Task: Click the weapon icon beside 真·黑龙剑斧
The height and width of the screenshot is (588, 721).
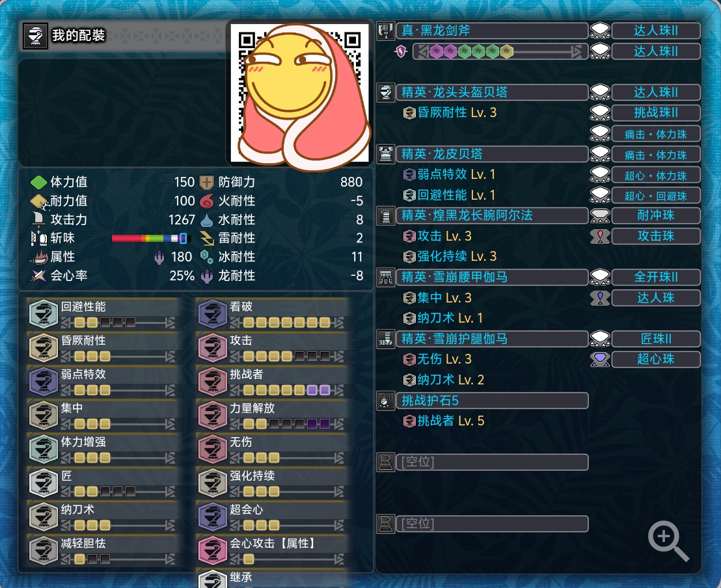Action: [x=385, y=31]
